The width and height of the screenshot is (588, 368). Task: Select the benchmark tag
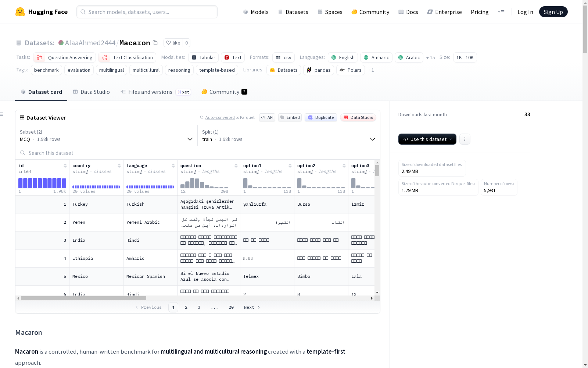pyautogui.click(x=46, y=70)
